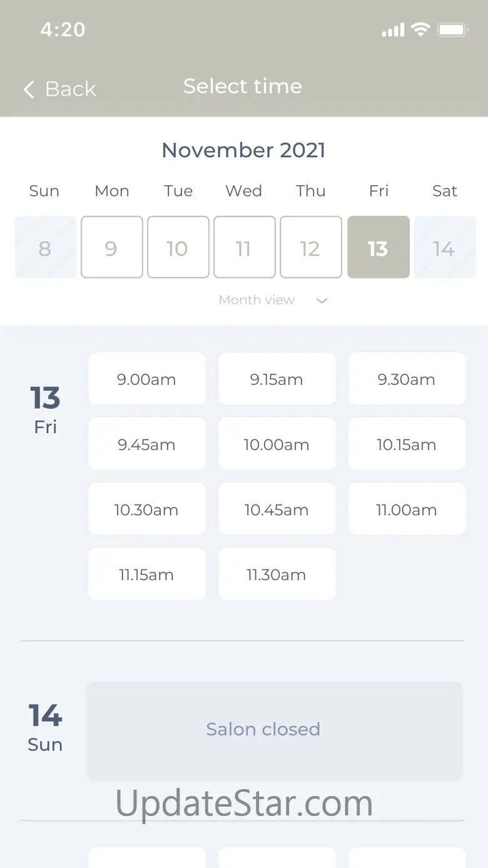
Task: Choose the 11.15am time slot
Action: 146,575
